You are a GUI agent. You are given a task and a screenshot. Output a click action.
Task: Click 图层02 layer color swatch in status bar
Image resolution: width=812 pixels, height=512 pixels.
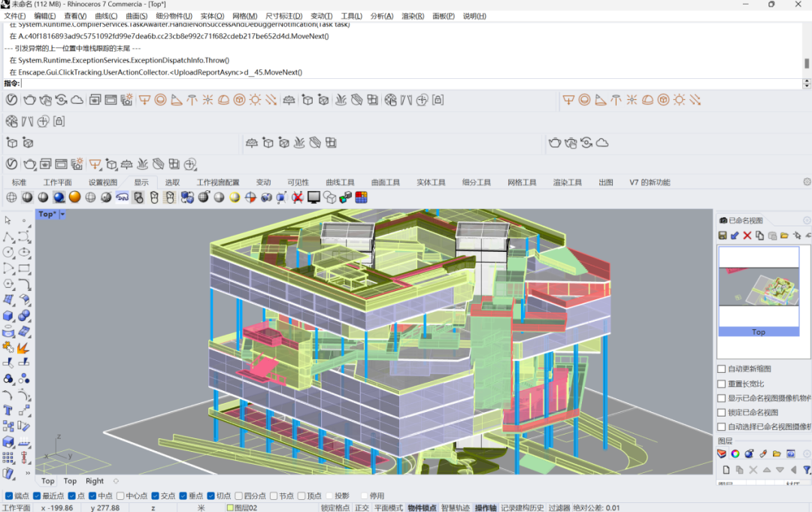(231, 507)
